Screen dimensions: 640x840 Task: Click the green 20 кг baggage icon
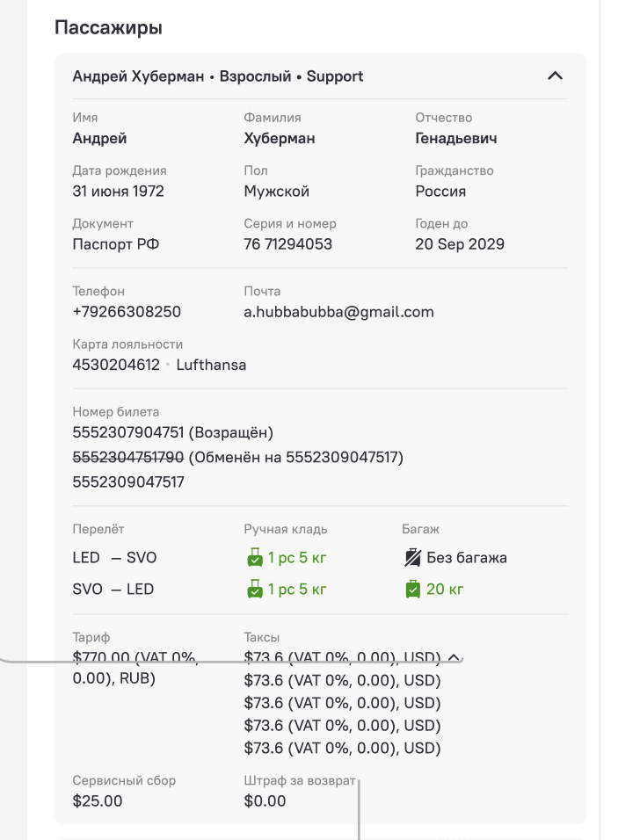click(x=412, y=590)
